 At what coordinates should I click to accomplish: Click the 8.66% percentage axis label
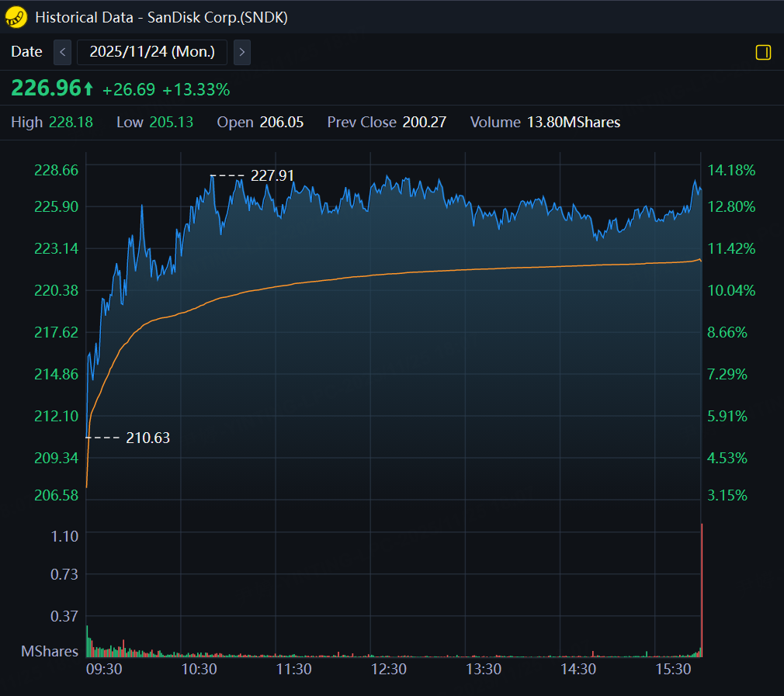727,333
